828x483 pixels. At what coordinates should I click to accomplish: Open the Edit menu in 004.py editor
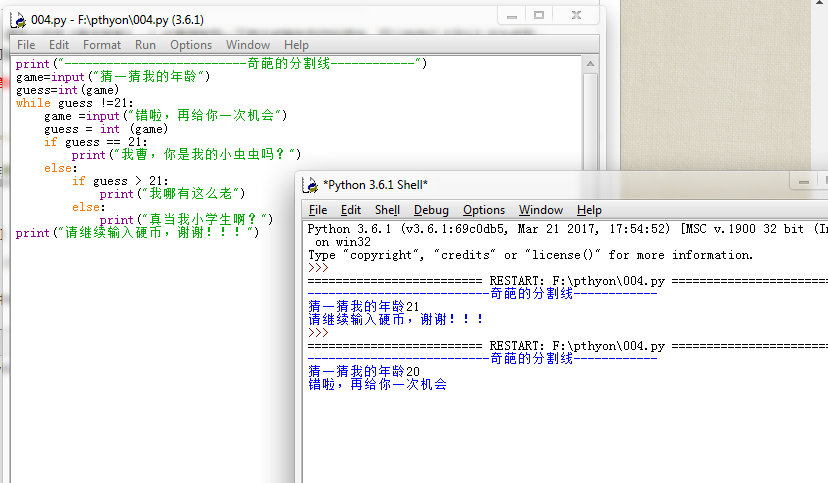(59, 45)
